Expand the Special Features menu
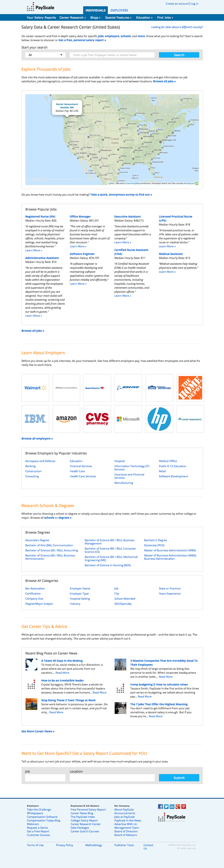The width and height of the screenshot is (224, 868). pyautogui.click(x=118, y=17)
